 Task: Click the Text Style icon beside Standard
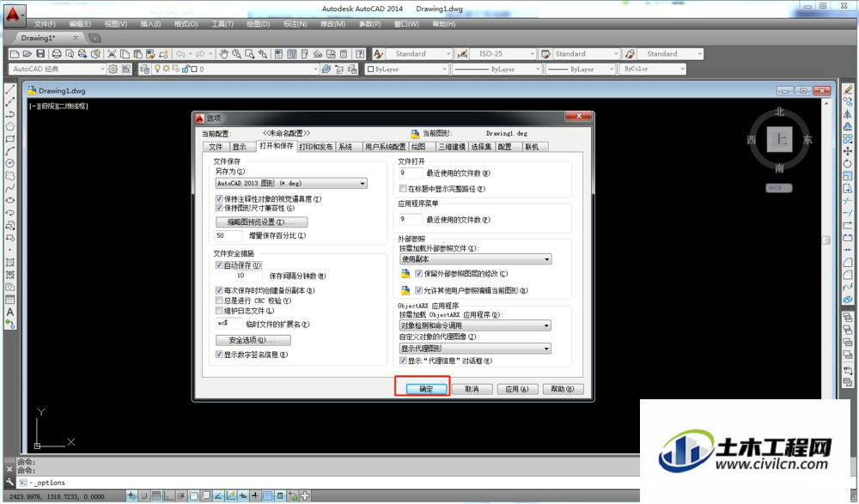pos(378,54)
